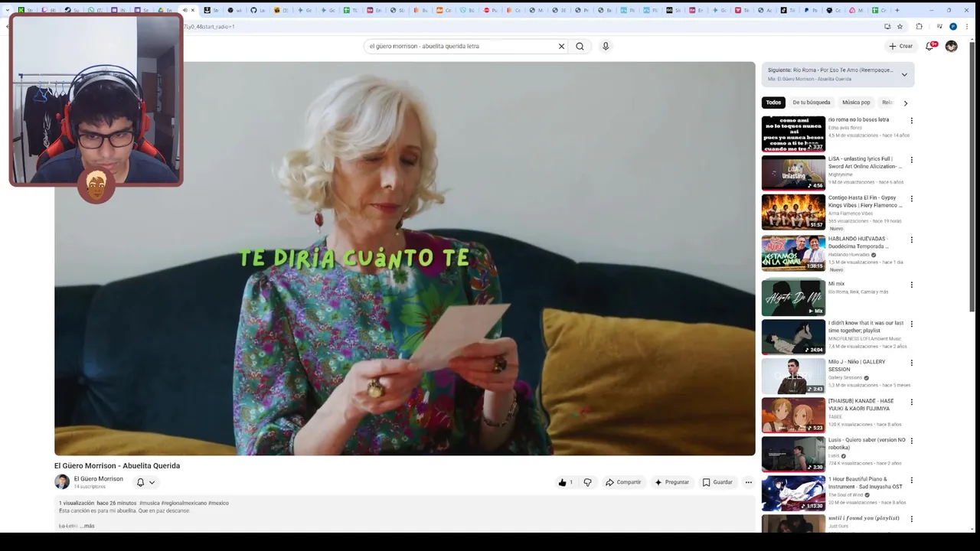Image resolution: width=980 pixels, height=551 pixels.
Task: Open Chrome three-dot menu
Action: coord(967,26)
